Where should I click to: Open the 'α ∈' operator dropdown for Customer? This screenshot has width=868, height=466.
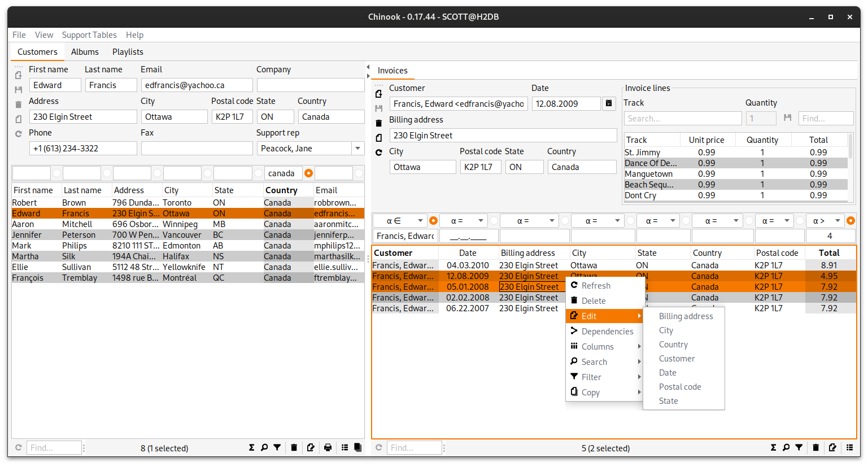(405, 221)
